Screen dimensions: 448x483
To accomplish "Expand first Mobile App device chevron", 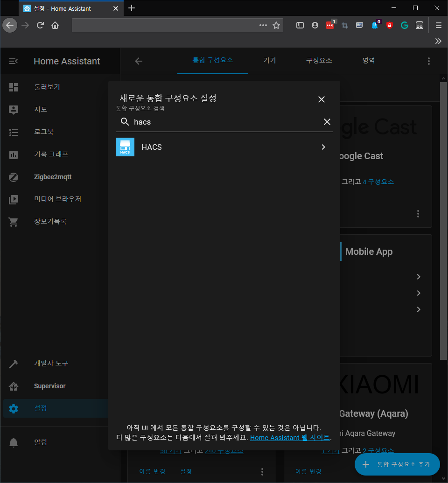I will [x=419, y=277].
